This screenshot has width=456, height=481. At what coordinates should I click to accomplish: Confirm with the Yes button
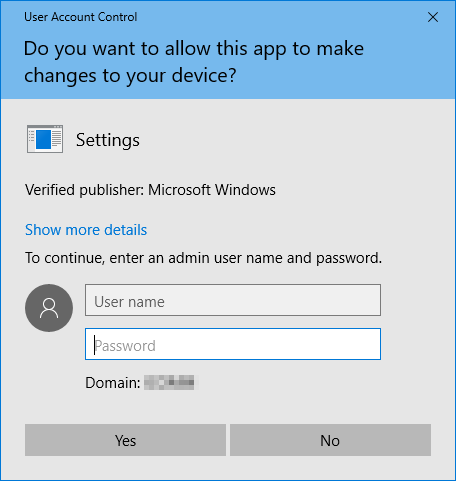pos(125,440)
